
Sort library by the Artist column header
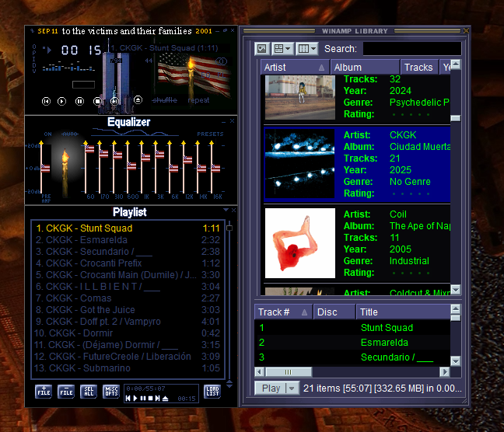295,67
